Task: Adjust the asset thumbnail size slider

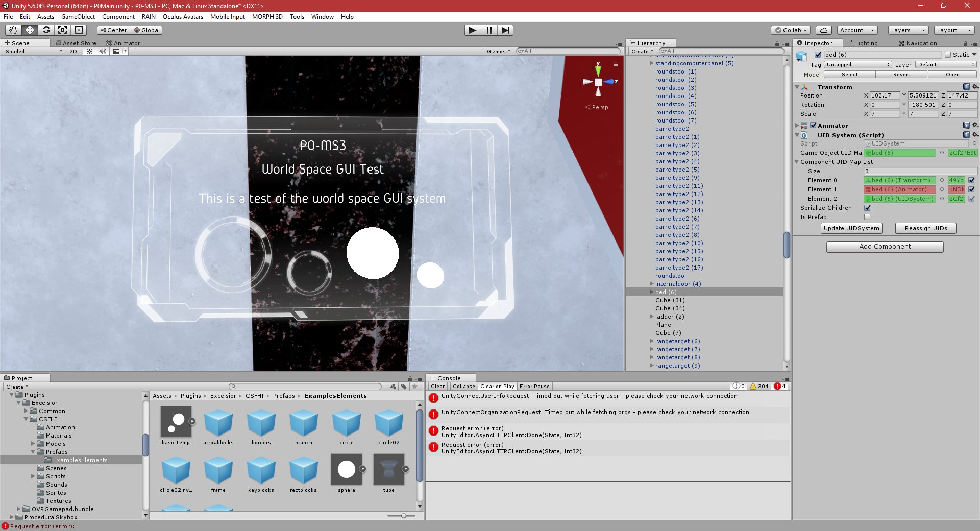Action: 403,516
